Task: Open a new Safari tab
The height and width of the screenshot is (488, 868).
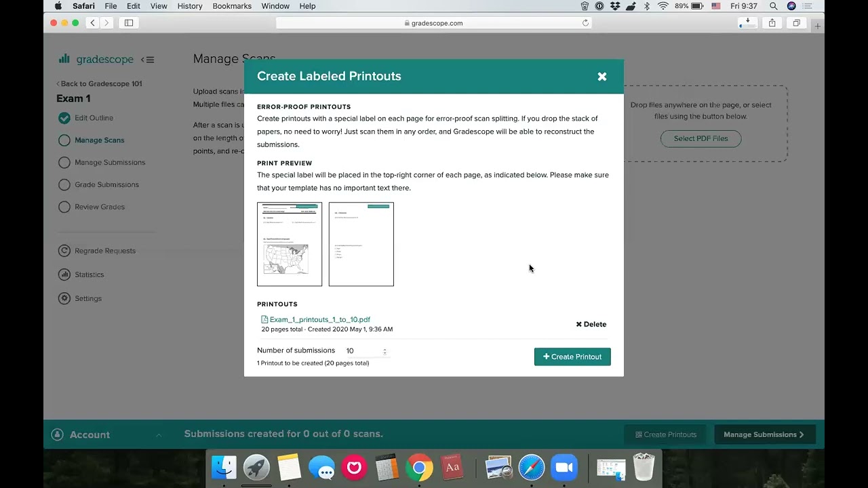Action: 818,26
